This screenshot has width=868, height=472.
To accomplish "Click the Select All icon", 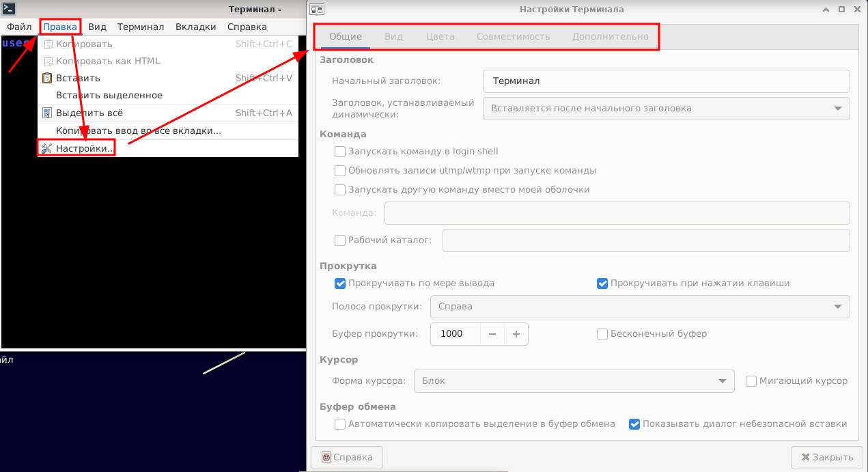I will 47,113.
